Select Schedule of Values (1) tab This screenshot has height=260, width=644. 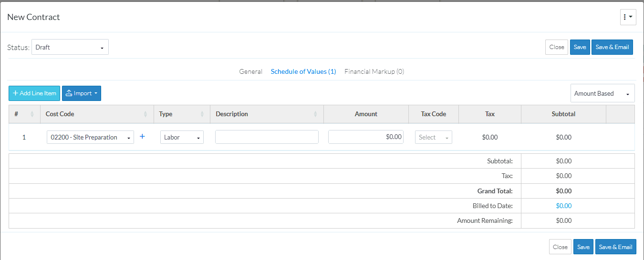pyautogui.click(x=303, y=71)
